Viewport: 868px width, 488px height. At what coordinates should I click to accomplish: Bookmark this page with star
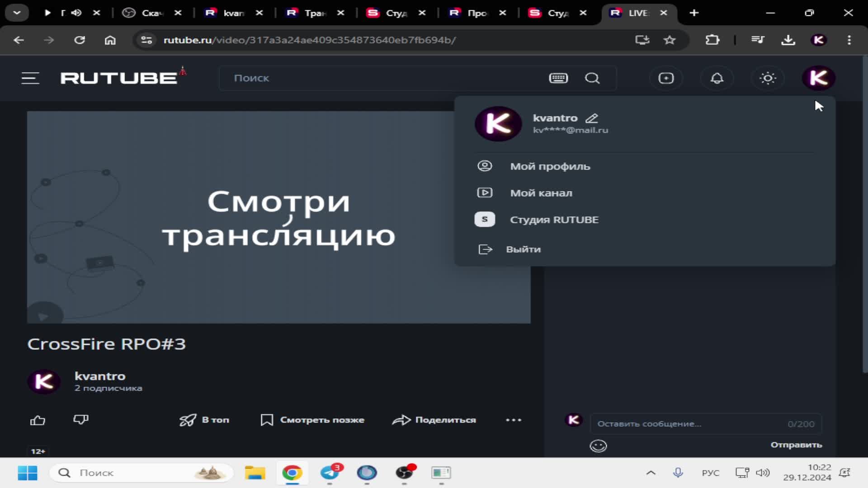(670, 40)
